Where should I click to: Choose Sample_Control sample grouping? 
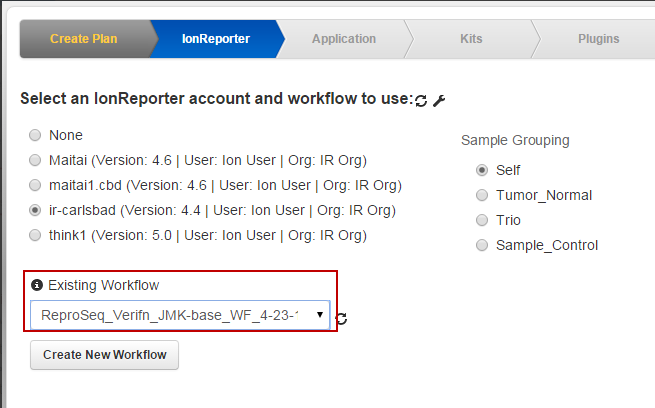click(x=483, y=245)
